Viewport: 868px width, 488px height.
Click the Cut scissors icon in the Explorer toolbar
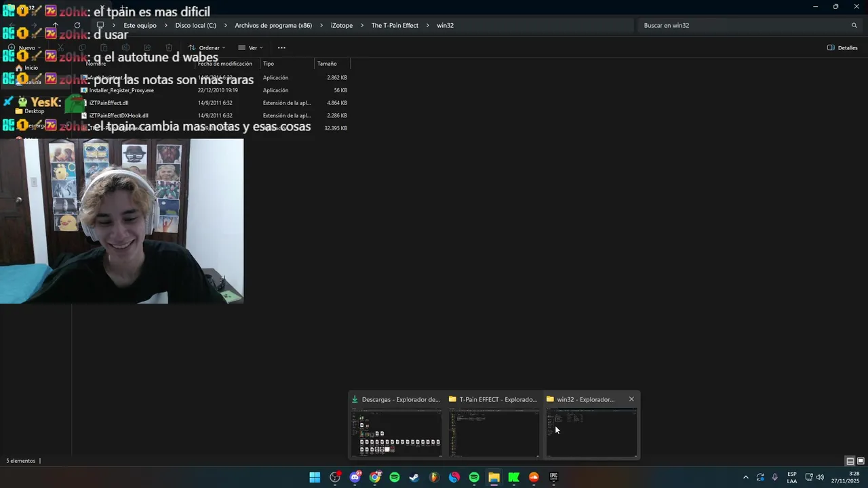coord(60,47)
